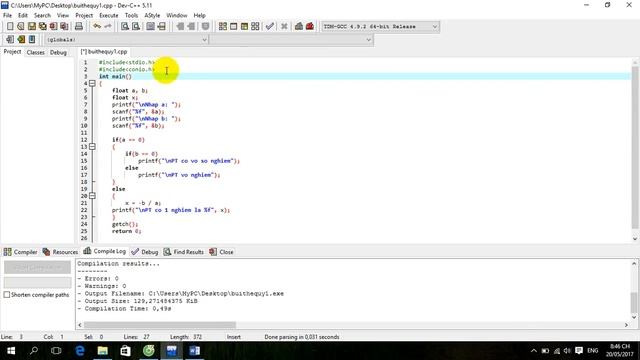Click the Profile analysis toolbar icon
Viewport: 640px width, 360px height.
pos(299,27)
